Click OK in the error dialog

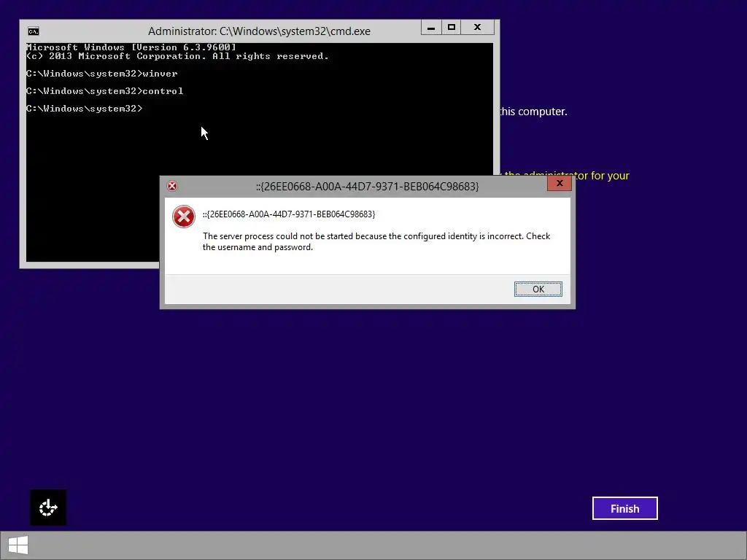pyautogui.click(x=538, y=289)
